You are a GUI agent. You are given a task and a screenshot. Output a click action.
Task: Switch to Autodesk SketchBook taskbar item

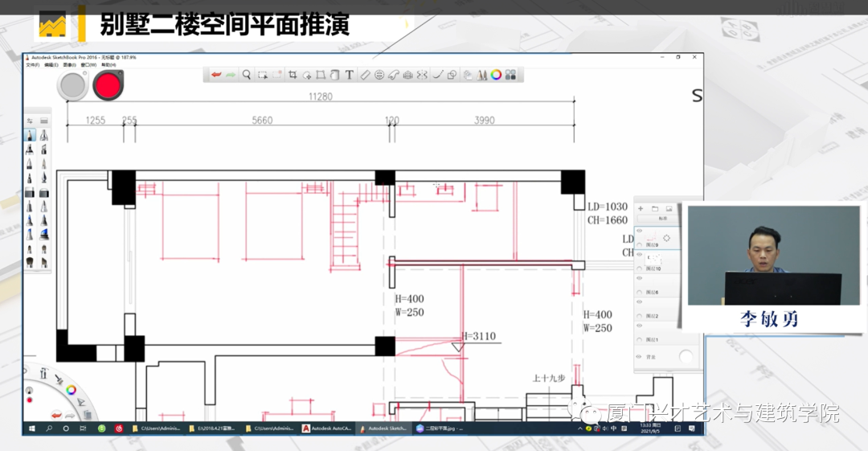click(x=383, y=428)
